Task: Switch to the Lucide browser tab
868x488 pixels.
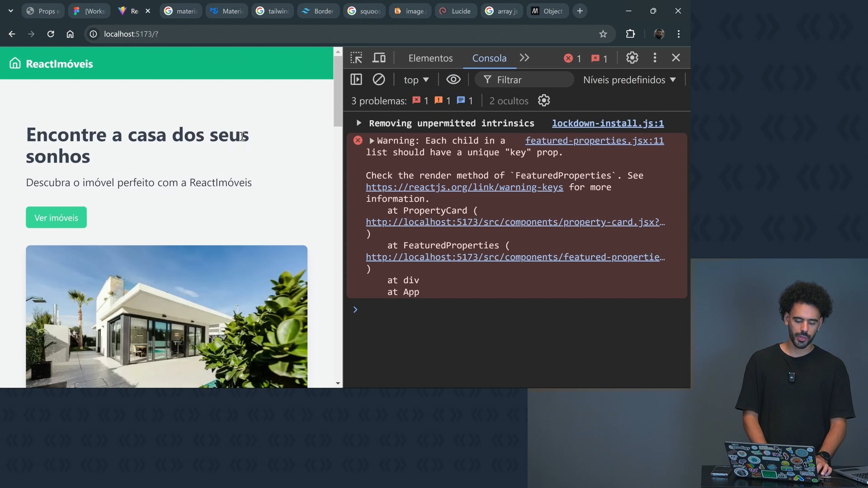Action: point(456,11)
